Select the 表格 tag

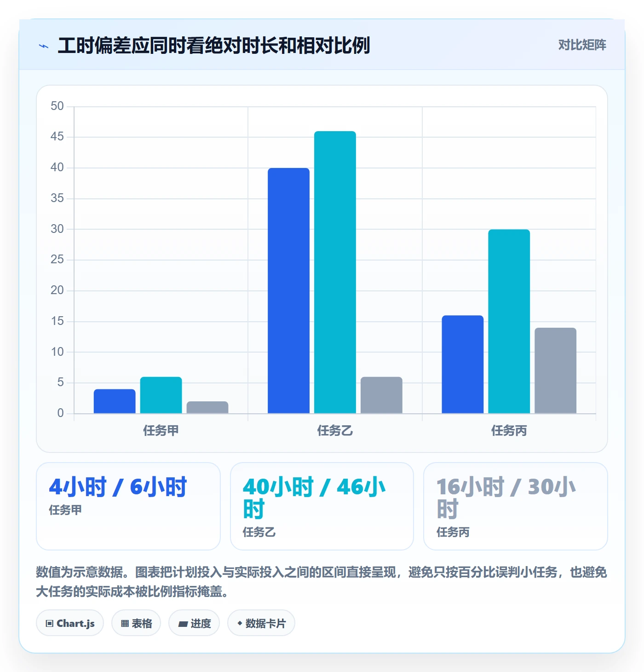point(136,623)
